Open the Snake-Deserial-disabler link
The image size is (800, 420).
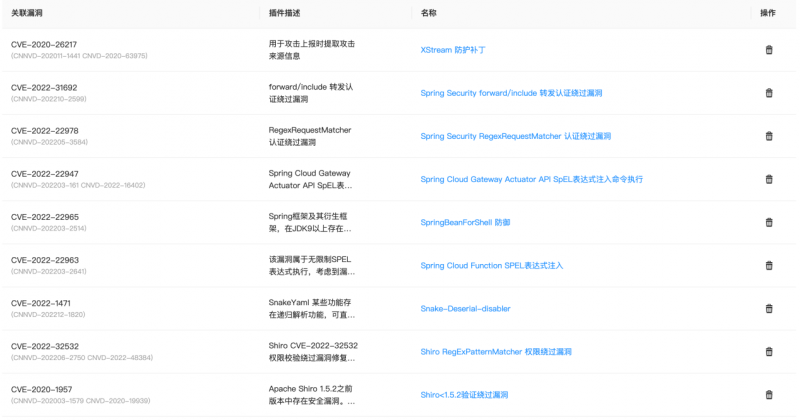click(465, 309)
